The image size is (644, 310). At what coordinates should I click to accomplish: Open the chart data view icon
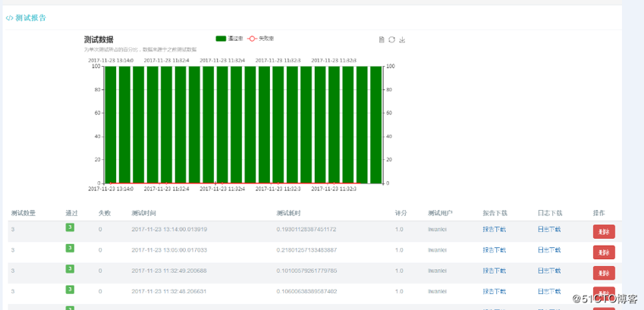(382, 40)
